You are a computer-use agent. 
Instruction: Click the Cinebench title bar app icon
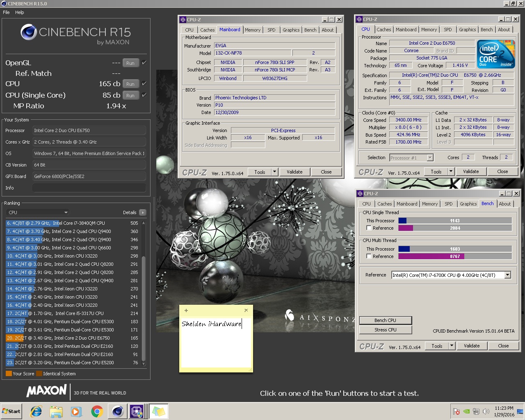[x=4, y=4]
